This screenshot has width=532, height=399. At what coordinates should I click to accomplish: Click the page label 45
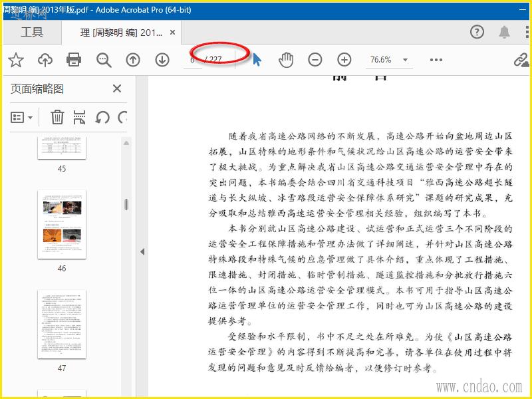click(62, 169)
